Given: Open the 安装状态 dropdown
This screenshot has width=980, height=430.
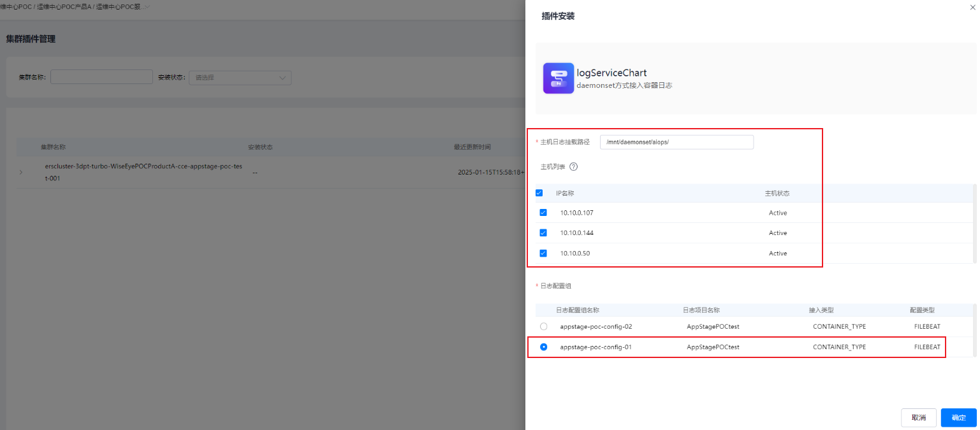Looking at the screenshot, I should 240,78.
